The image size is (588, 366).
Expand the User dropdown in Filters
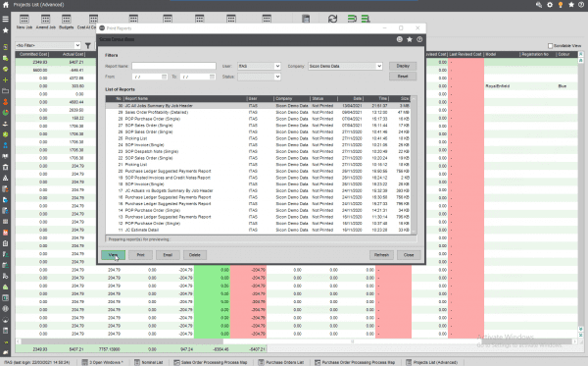(277, 66)
